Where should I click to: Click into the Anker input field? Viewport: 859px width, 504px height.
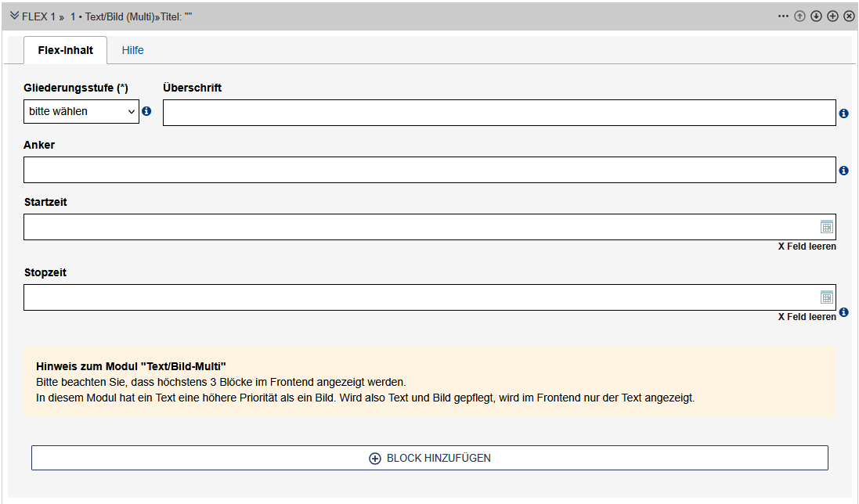[429, 170]
